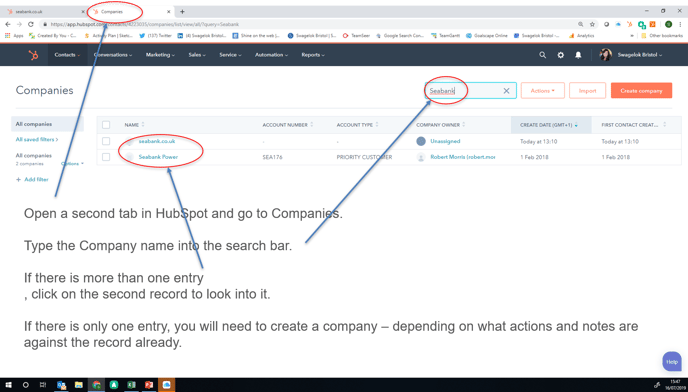Click the user avatar photo in navbar

coord(606,55)
